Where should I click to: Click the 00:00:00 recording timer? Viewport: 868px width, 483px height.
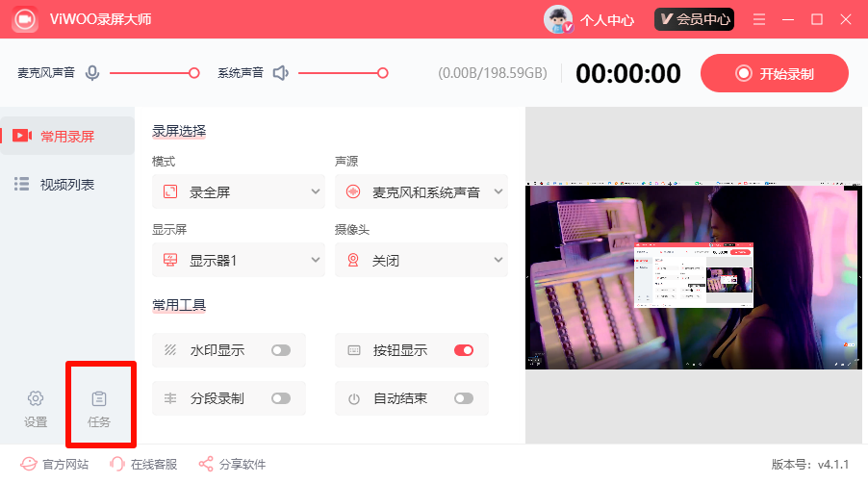pyautogui.click(x=627, y=73)
